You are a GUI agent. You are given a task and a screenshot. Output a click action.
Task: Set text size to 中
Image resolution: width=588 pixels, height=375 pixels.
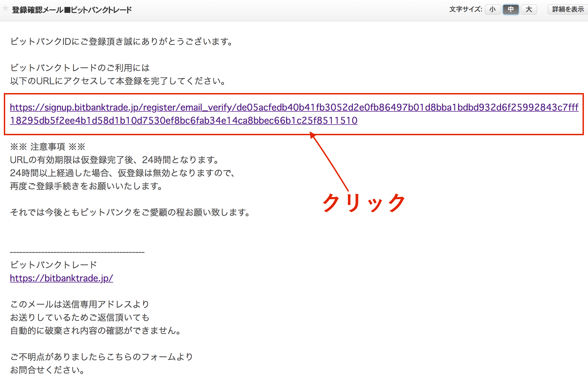click(511, 10)
